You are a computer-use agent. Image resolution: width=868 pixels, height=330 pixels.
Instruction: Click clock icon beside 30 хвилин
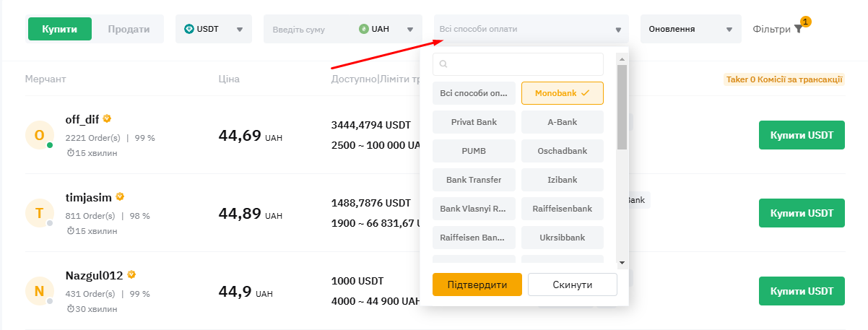70,309
